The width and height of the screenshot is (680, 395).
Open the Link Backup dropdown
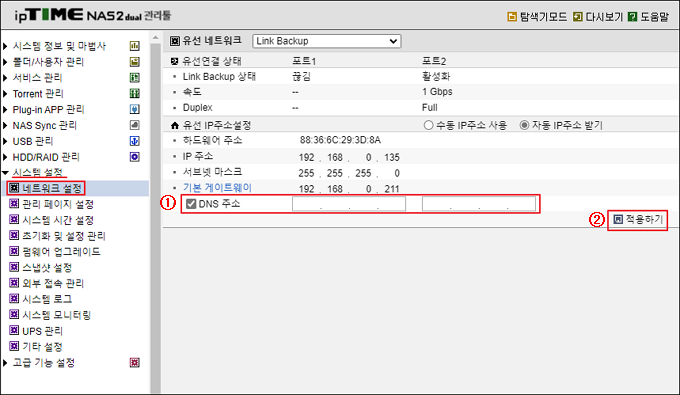coord(327,41)
